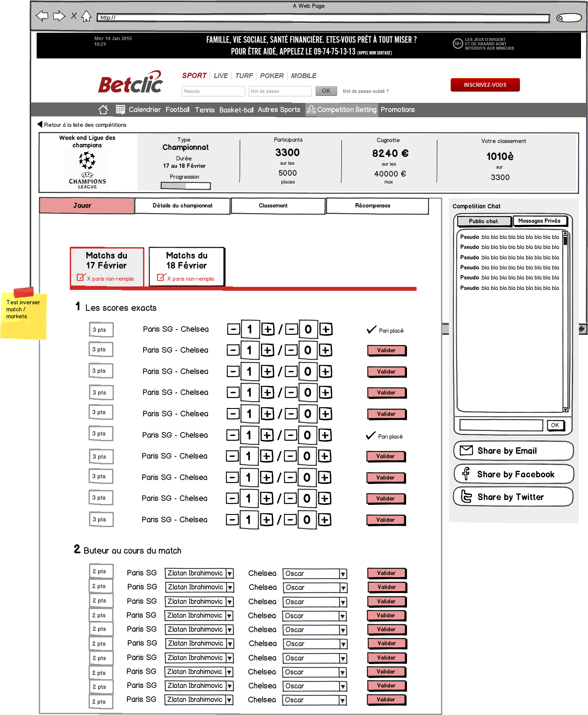
Task: Click the Facebook icon in share button
Action: point(466,473)
